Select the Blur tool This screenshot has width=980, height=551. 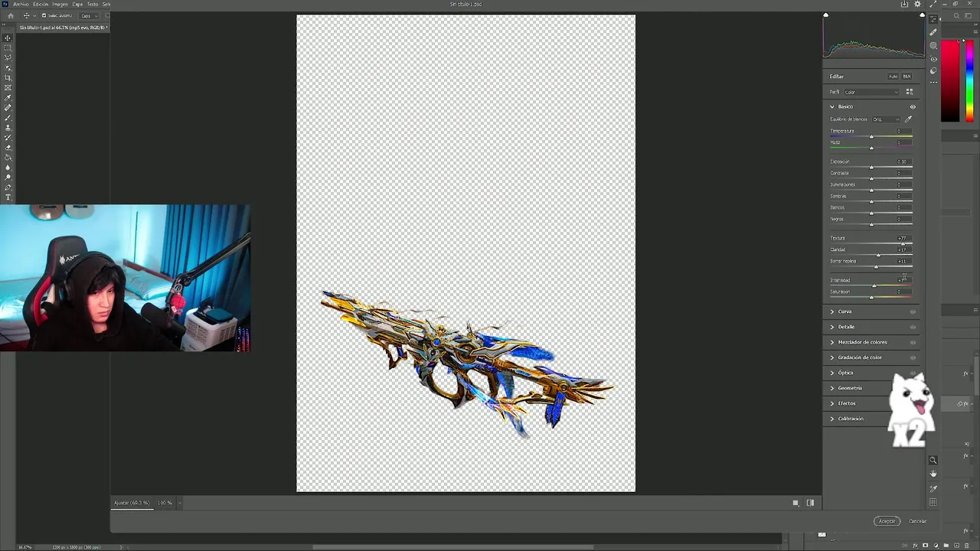point(8,168)
